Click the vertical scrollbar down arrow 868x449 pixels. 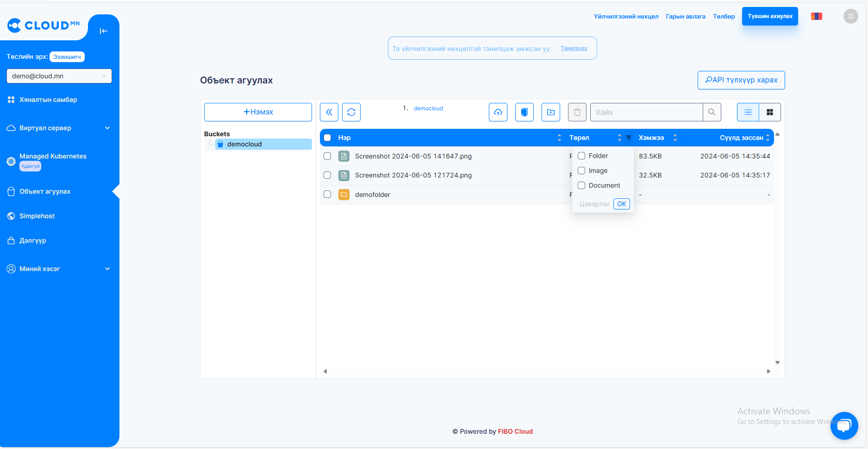pos(778,363)
